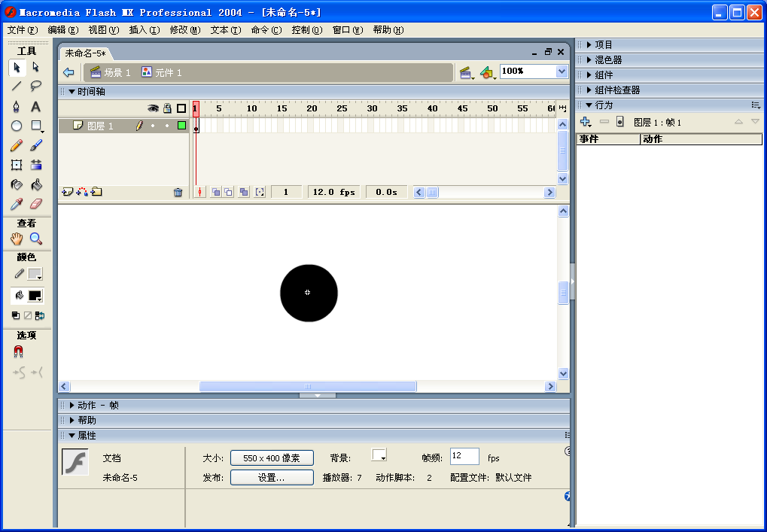Viewport: 767px width, 532px height.
Task: Open the 修改(M) menu
Action: [184, 30]
